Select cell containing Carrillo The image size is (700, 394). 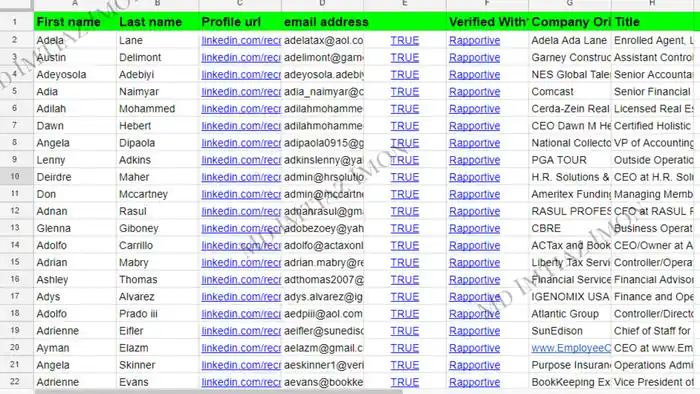[158, 245]
